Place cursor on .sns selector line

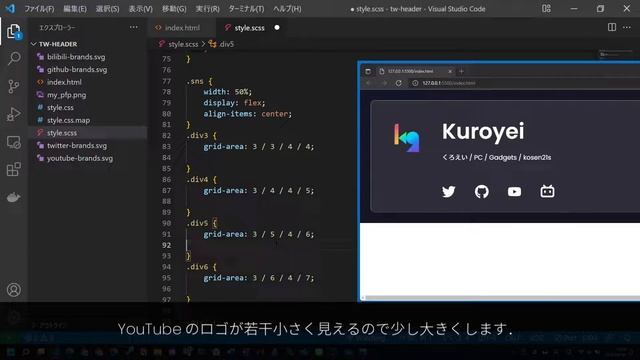[199, 81]
